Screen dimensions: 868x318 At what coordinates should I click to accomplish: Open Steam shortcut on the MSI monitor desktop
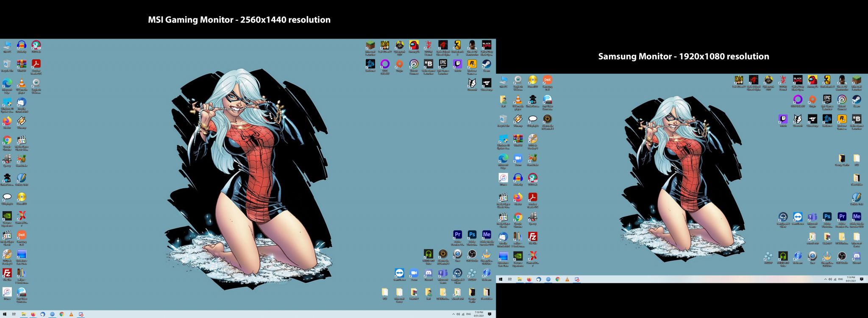coord(487,64)
